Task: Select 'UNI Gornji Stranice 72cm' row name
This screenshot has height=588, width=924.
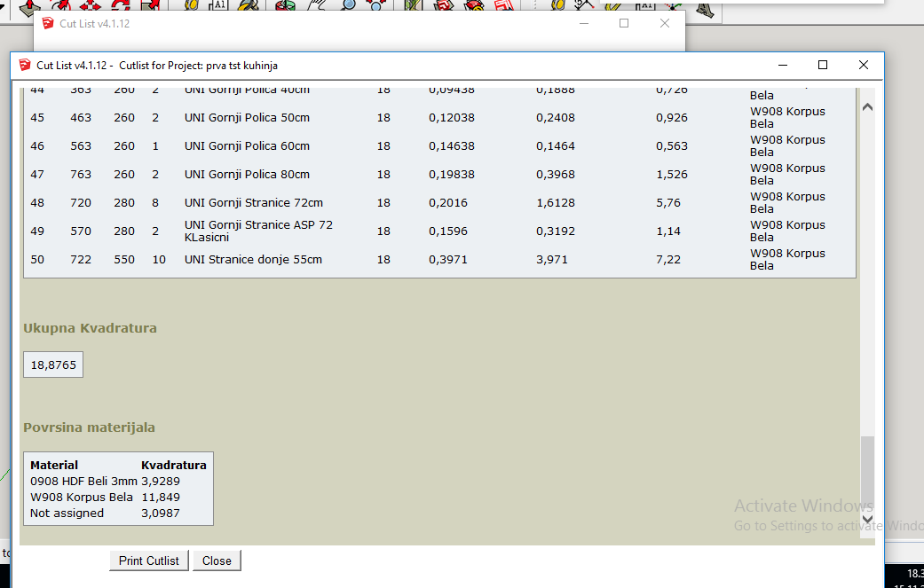Action: [x=253, y=202]
